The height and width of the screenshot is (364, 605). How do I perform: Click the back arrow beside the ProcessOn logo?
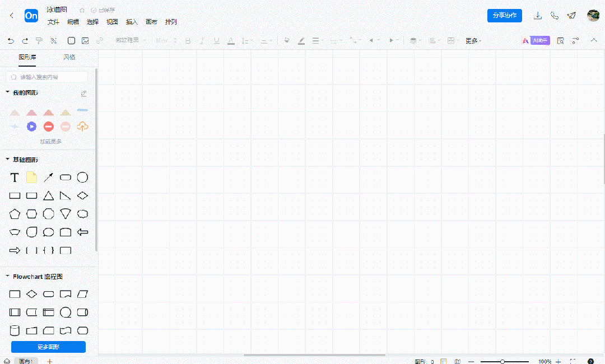pyautogui.click(x=12, y=16)
